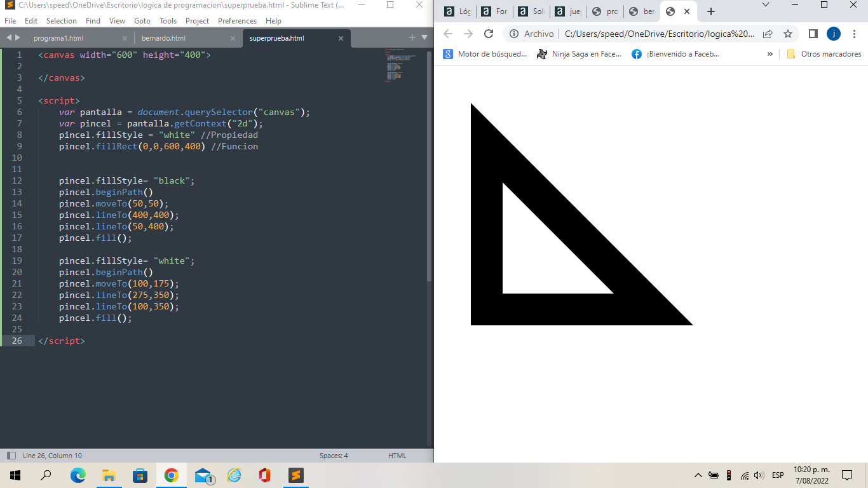Viewport: 868px width, 488px height.
Task: Click the pincel.beginPath() text on line 13
Action: coord(106,192)
